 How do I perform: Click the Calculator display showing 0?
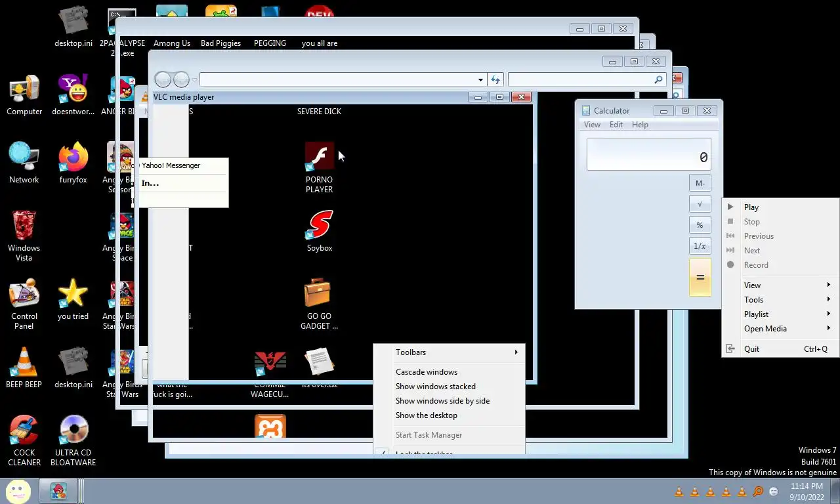[648, 154]
